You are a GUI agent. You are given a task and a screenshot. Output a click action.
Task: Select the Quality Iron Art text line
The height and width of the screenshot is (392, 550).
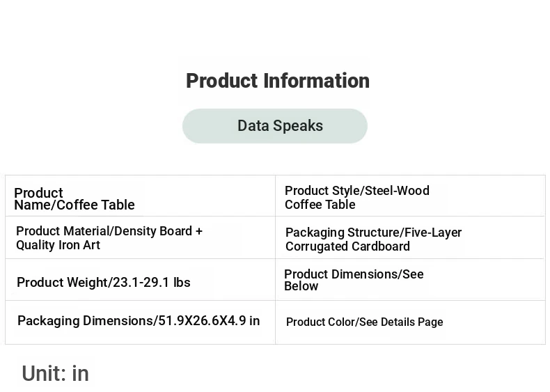(x=58, y=245)
